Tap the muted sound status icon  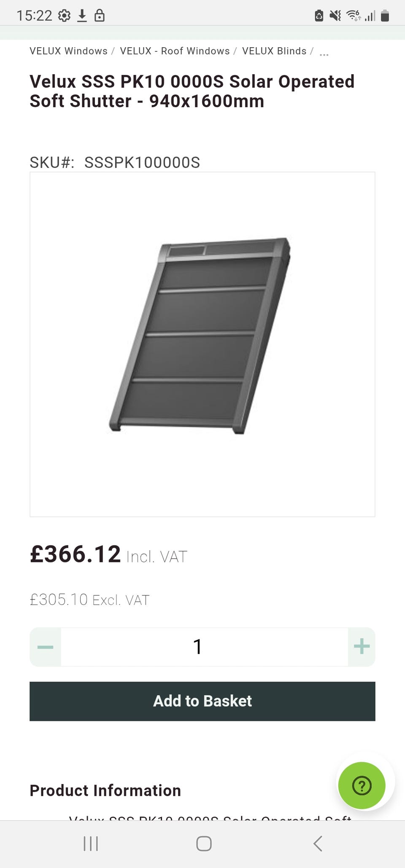(335, 16)
